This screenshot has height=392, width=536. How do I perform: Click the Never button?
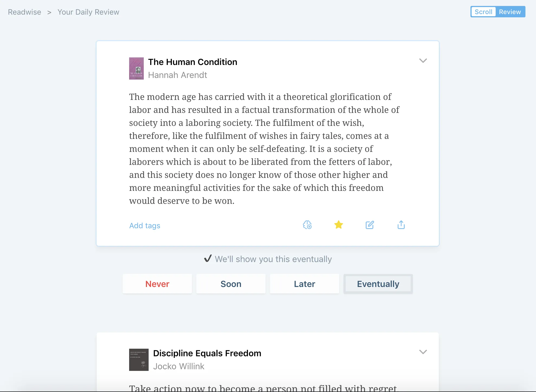click(x=157, y=284)
